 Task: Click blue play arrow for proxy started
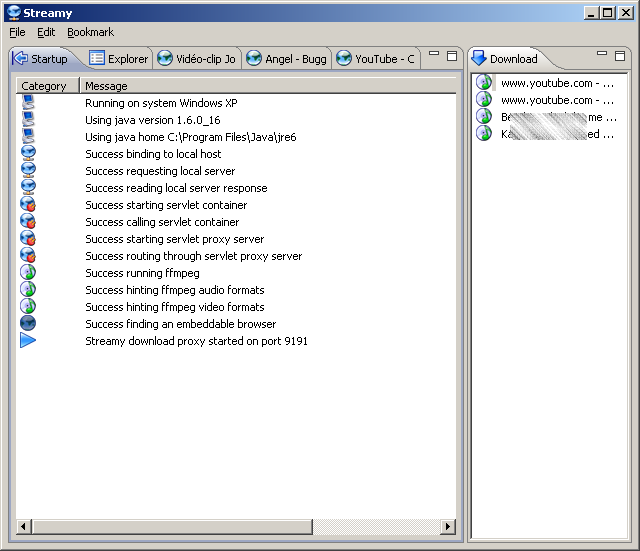28,340
